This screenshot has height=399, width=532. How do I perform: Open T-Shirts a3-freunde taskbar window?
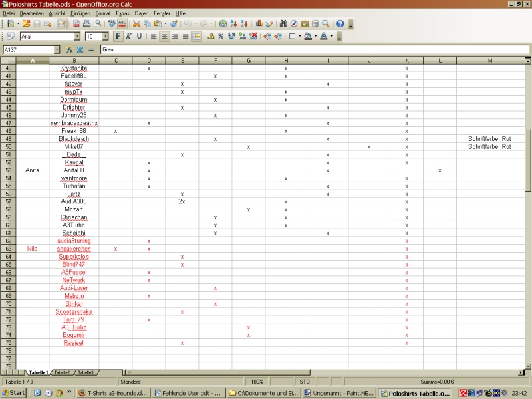[113, 393]
